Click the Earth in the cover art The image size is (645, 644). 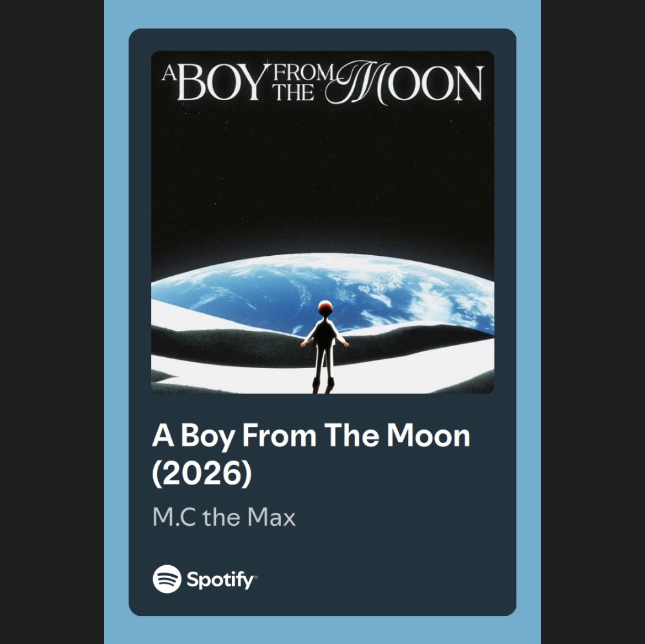tap(322, 292)
